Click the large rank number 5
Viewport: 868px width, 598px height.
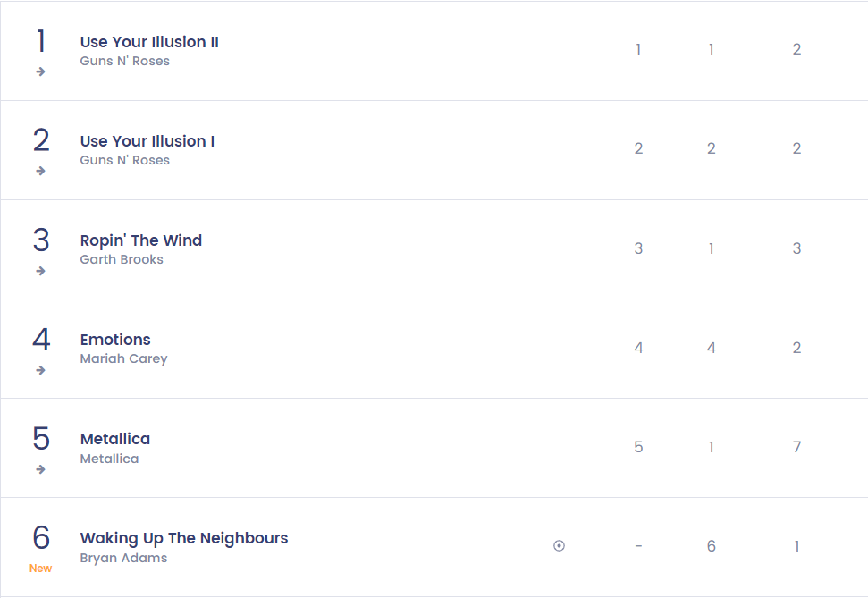point(41,439)
